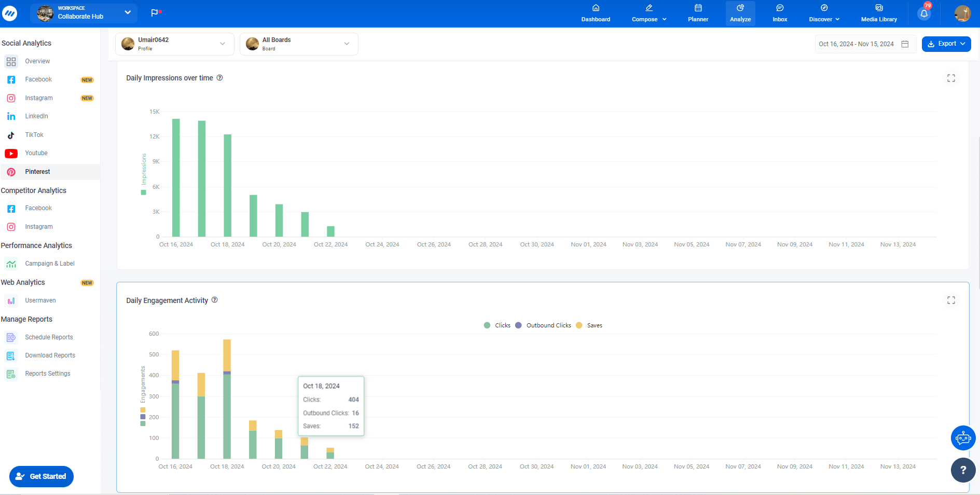Click the Overview grid icon
Viewport: 980px width, 495px height.
tap(11, 62)
